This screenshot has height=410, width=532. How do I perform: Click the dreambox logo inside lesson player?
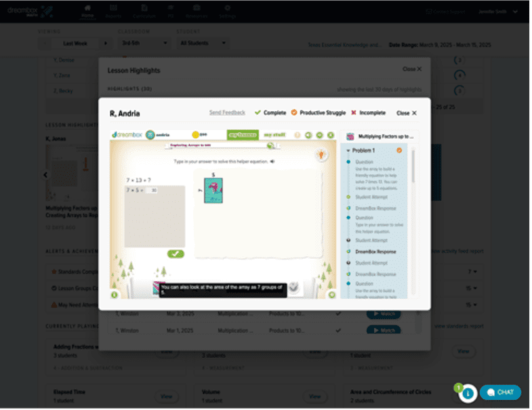pos(127,135)
